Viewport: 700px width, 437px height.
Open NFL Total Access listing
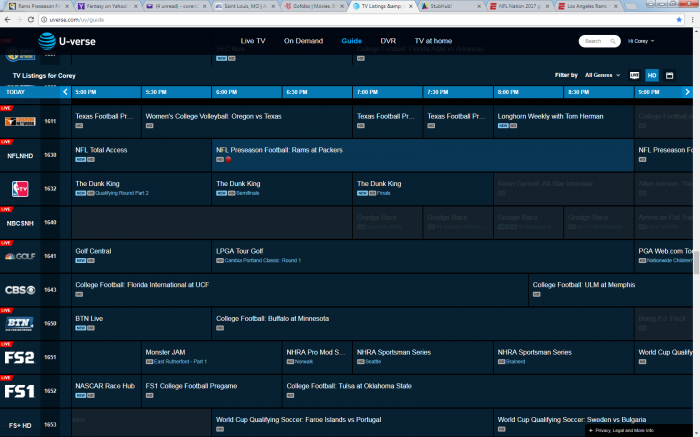click(x=141, y=155)
